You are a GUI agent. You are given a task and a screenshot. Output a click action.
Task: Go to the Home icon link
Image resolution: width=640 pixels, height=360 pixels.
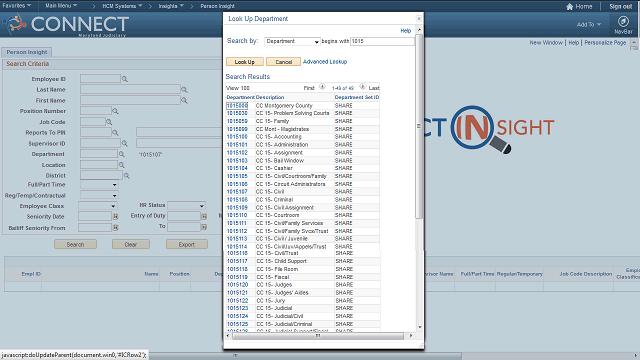click(579, 6)
